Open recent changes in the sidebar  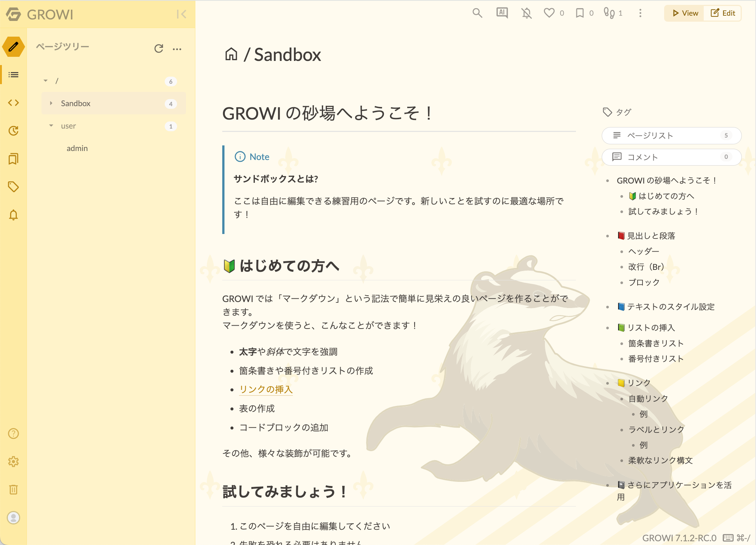(13, 130)
